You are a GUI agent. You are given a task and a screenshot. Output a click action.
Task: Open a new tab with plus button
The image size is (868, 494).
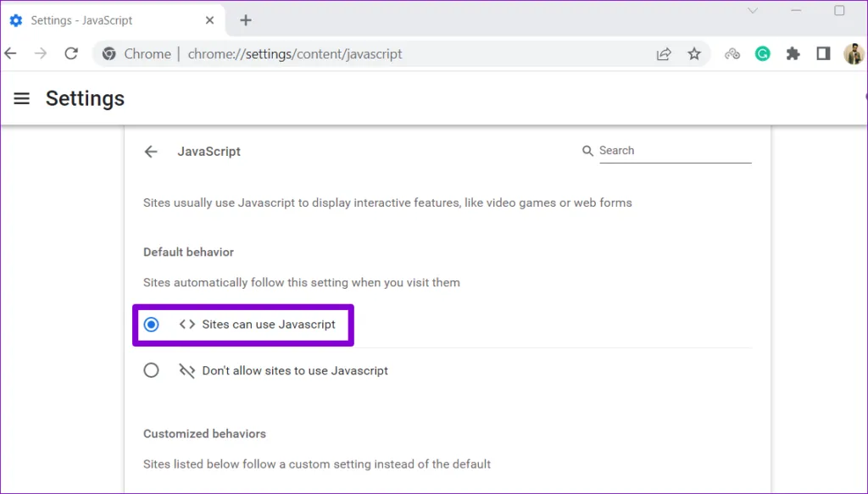click(246, 20)
